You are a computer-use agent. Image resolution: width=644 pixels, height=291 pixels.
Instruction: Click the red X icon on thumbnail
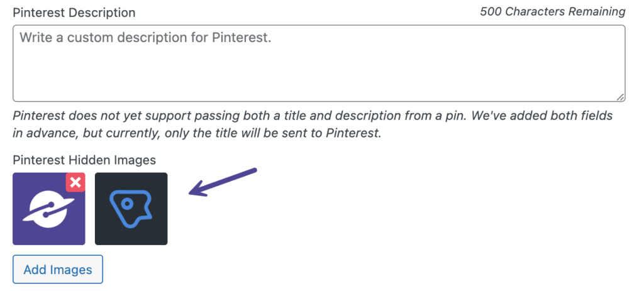(75, 183)
